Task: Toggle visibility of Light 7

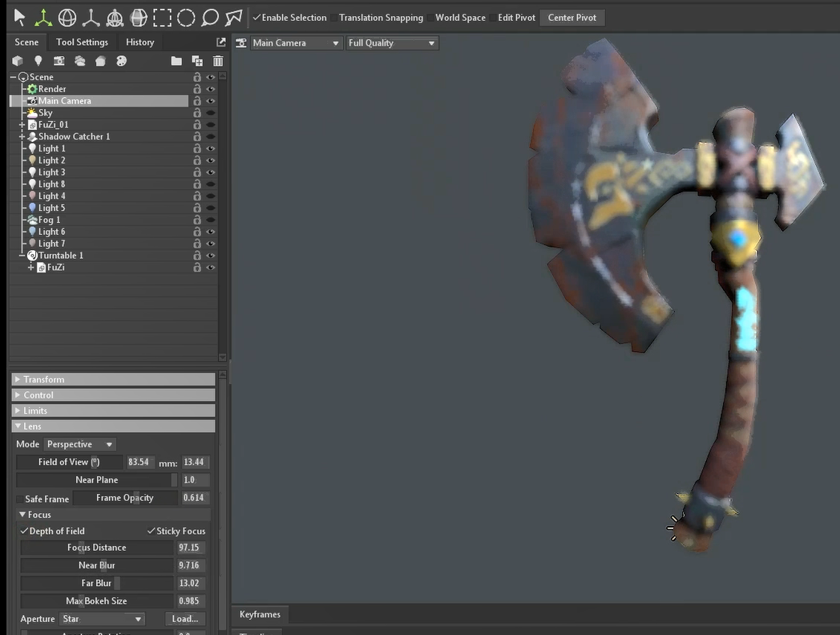Action: point(211,244)
